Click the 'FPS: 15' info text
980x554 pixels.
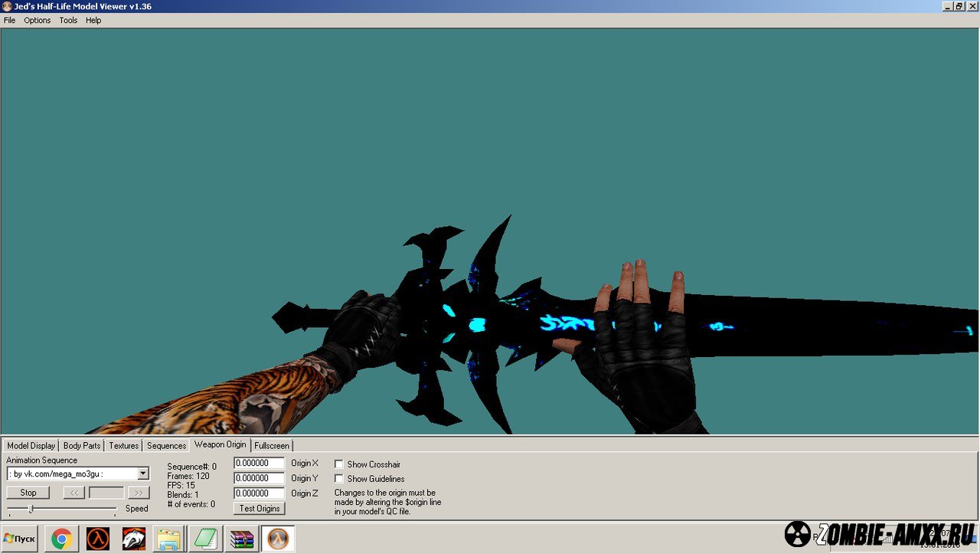click(181, 486)
